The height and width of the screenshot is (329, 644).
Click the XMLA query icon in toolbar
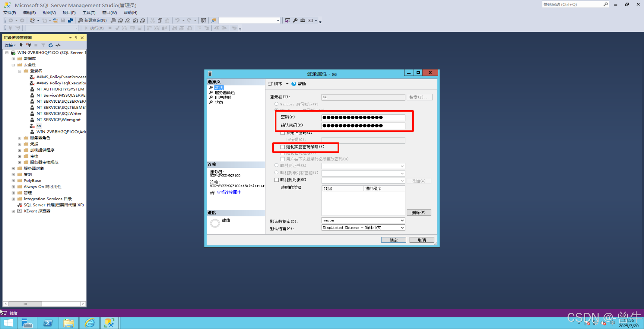click(x=135, y=20)
